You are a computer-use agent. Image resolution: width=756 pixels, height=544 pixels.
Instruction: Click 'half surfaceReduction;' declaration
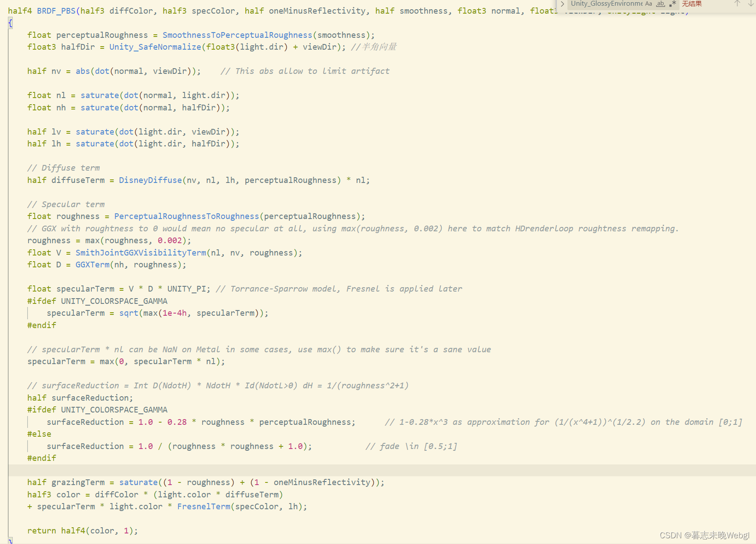80,398
